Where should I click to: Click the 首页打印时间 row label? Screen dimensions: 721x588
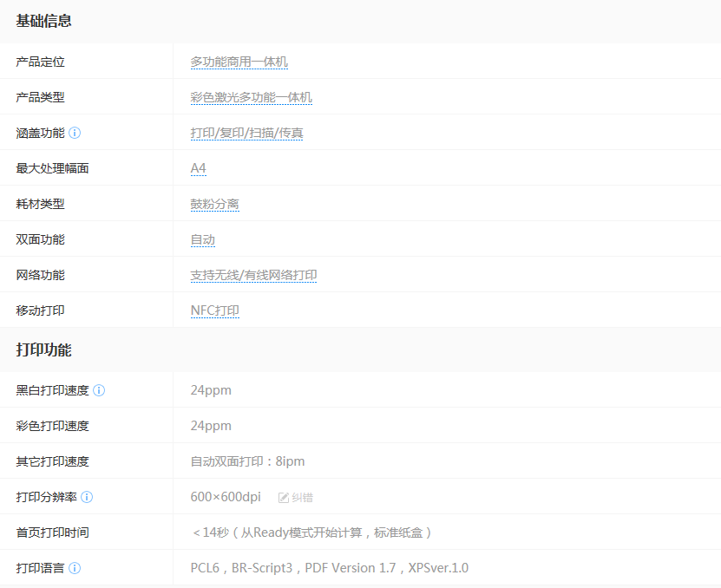(x=52, y=532)
